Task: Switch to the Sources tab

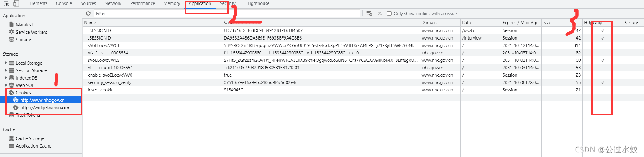Action: tap(88, 3)
